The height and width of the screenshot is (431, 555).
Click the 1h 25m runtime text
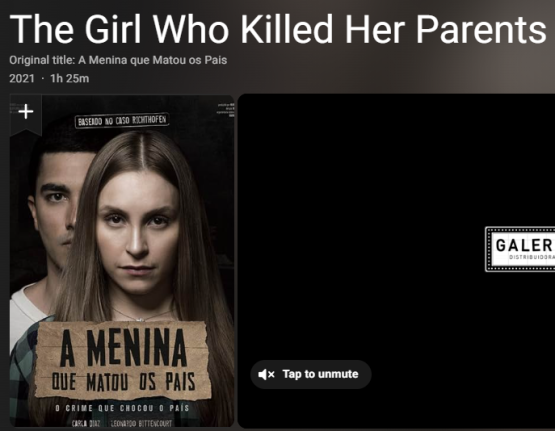pos(69,79)
